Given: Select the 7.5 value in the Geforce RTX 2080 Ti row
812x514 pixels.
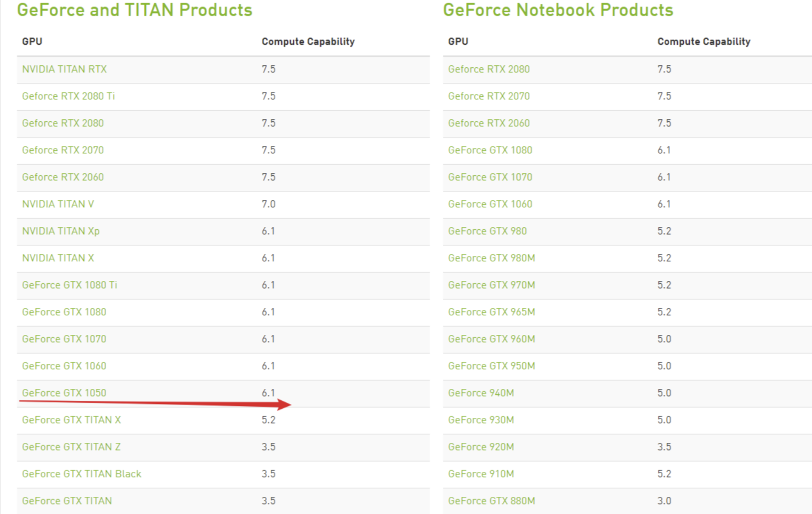Looking at the screenshot, I should click(x=269, y=96).
